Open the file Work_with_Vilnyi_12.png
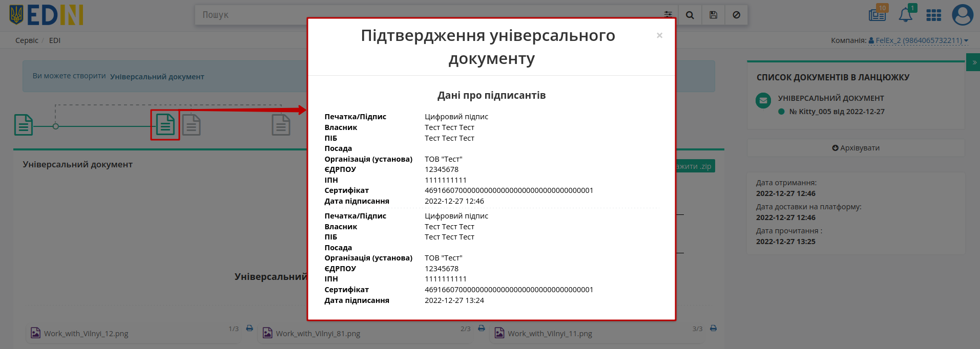 pyautogui.click(x=86, y=334)
